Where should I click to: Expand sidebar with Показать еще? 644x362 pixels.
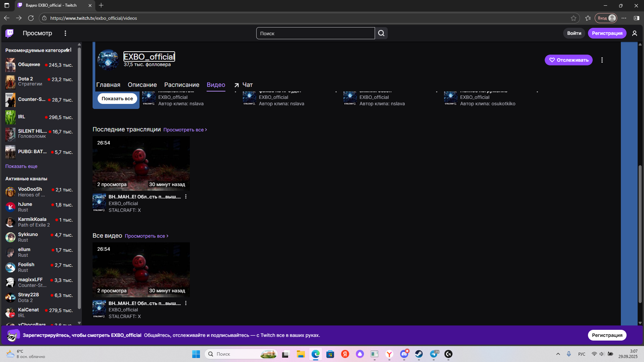21,166
